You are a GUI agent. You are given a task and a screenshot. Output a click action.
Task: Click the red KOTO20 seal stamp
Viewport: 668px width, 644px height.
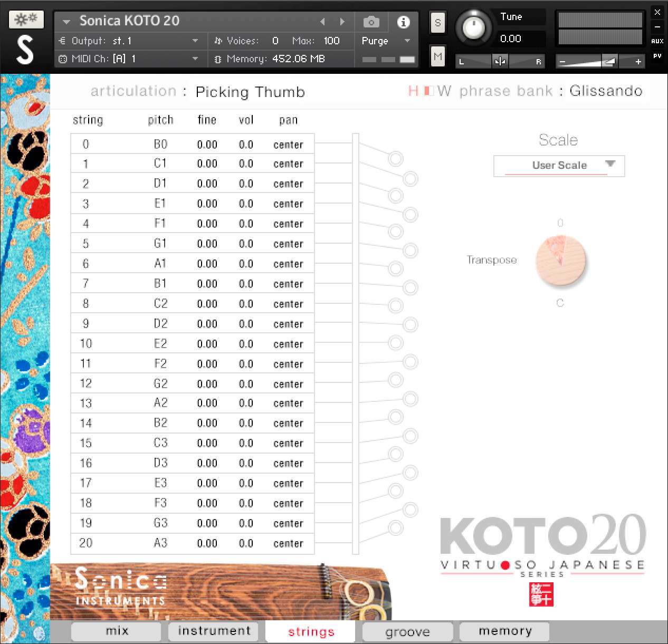[x=541, y=594]
